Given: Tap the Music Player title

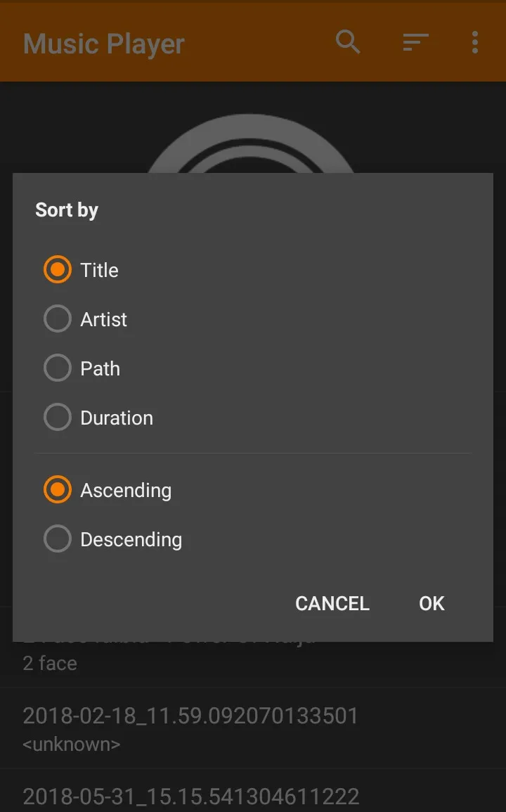Looking at the screenshot, I should coord(103,44).
